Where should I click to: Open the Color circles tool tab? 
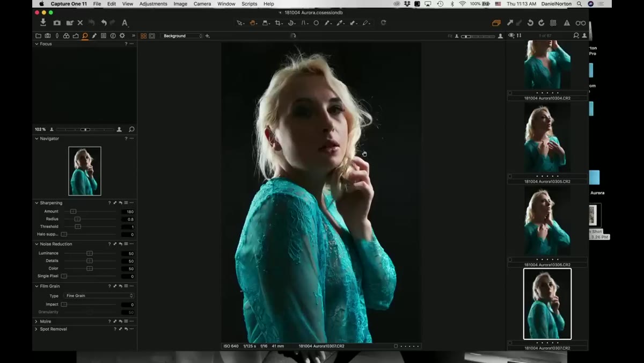coord(66,35)
